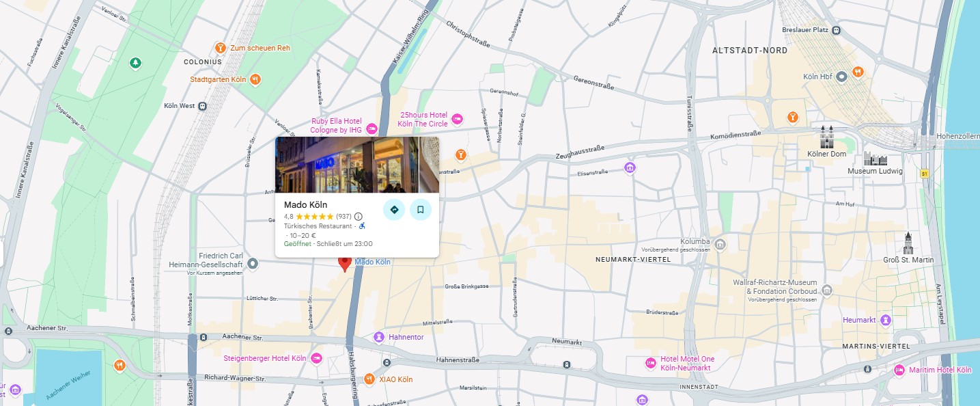Click the Wallraf-Richartz-Museum marker icon

827,290
